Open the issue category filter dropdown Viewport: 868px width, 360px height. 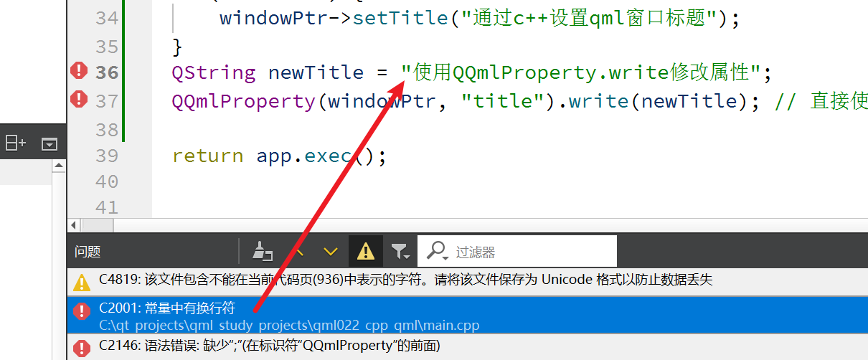(x=400, y=251)
